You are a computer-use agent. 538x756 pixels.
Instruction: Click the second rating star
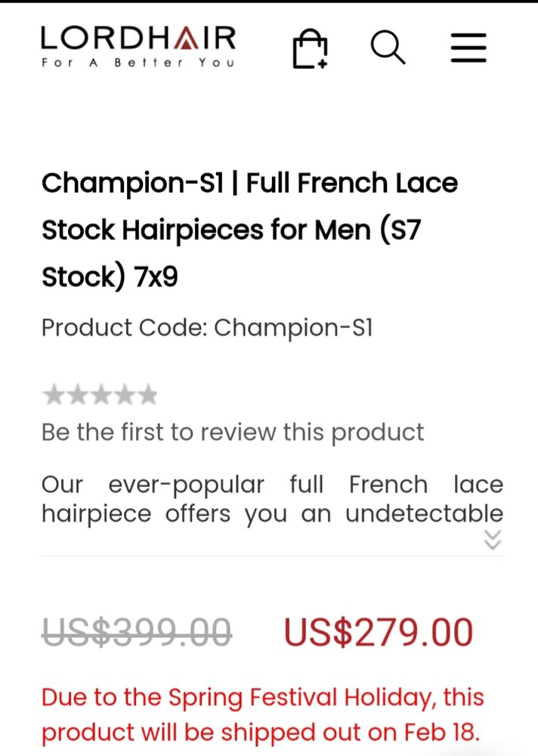pyautogui.click(x=77, y=395)
